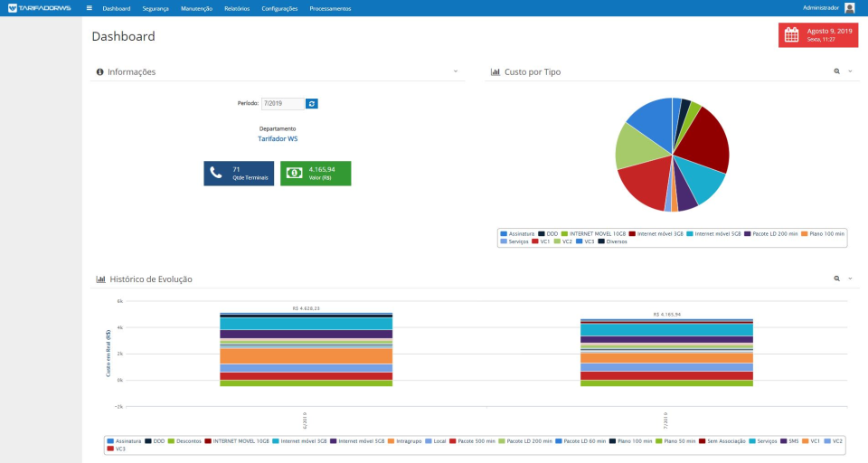Viewport: 868px width, 463px height.
Task: Toggle Descontos in the history chart legend
Action: [x=184, y=441]
